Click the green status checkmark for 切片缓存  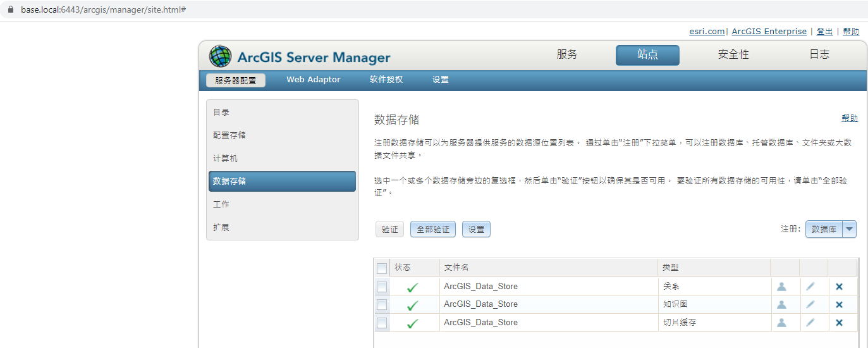(413, 323)
